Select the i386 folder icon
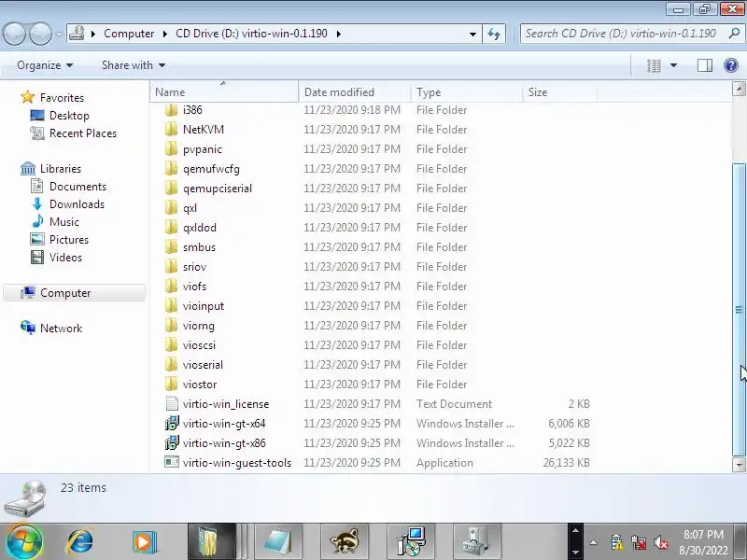Image resolution: width=747 pixels, height=560 pixels. (x=171, y=110)
